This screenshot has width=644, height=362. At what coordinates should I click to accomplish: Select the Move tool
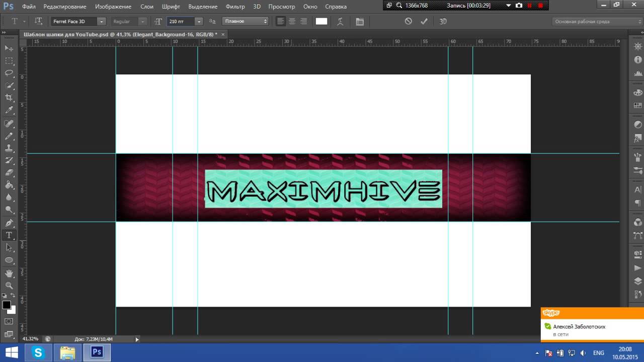tap(9, 48)
